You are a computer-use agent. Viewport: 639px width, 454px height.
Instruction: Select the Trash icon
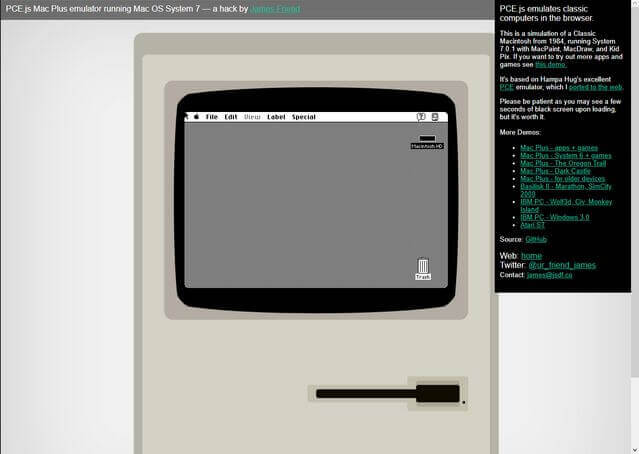[x=423, y=266]
